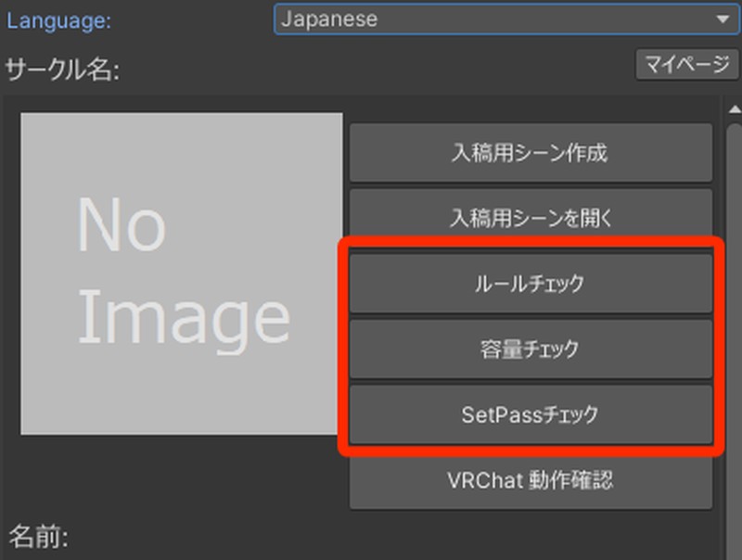Click the Japanese text in the language field
The height and width of the screenshot is (560, 742).
(331, 19)
